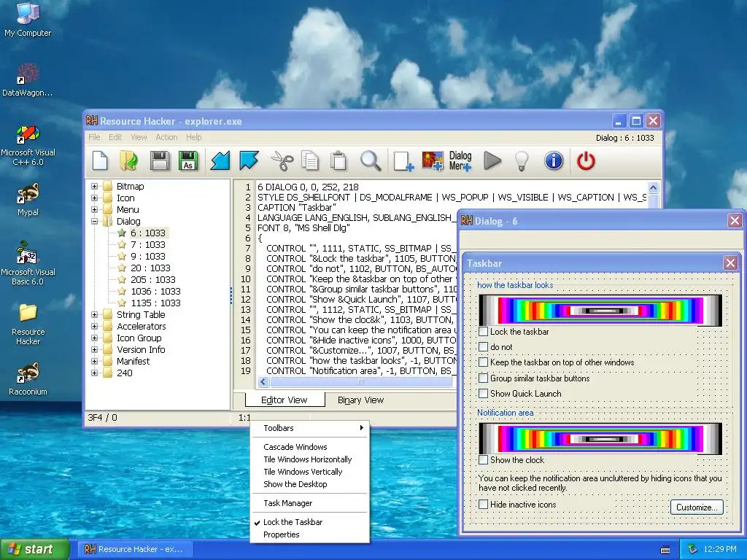
Task: Open Toolbars submenu in context menu
Action: pos(309,427)
